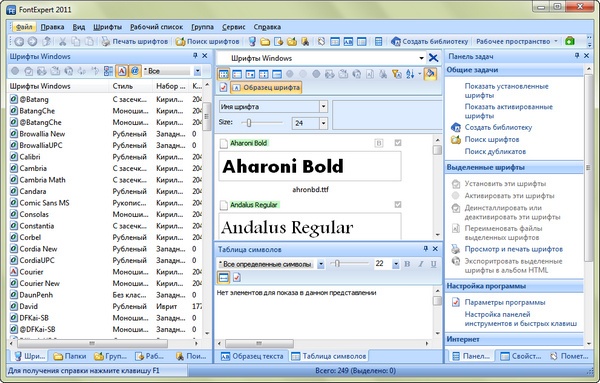Image resolution: width=600 pixels, height=383 pixels.
Task: Click Показать установленные шрифты link
Action: [x=506, y=91]
